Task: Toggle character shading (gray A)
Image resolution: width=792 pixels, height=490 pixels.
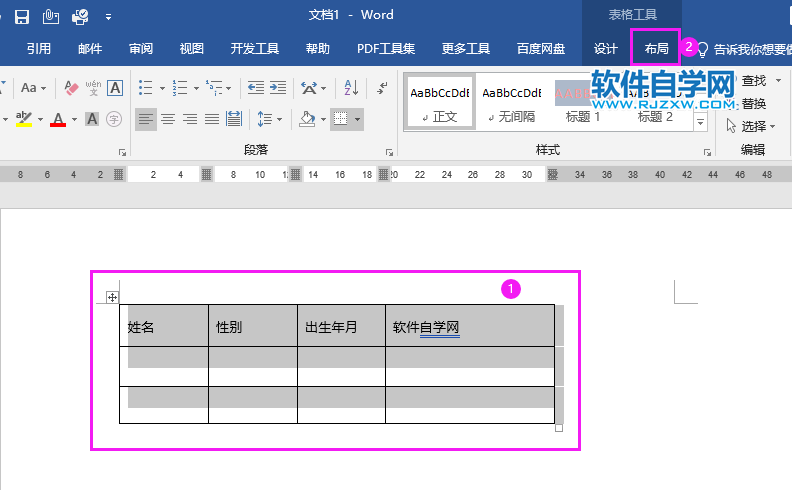Action: [x=92, y=119]
